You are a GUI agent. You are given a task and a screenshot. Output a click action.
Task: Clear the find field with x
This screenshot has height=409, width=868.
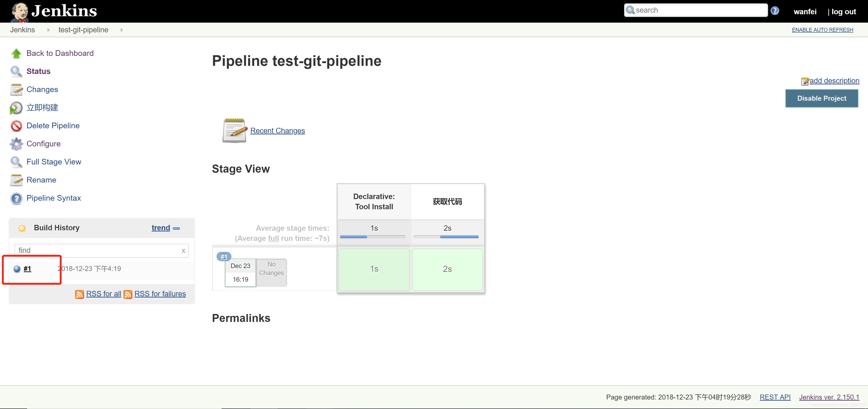coord(183,250)
